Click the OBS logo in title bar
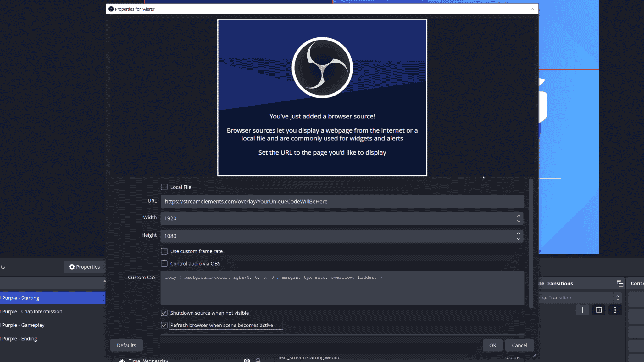The width and height of the screenshot is (644, 362). pyautogui.click(x=111, y=9)
